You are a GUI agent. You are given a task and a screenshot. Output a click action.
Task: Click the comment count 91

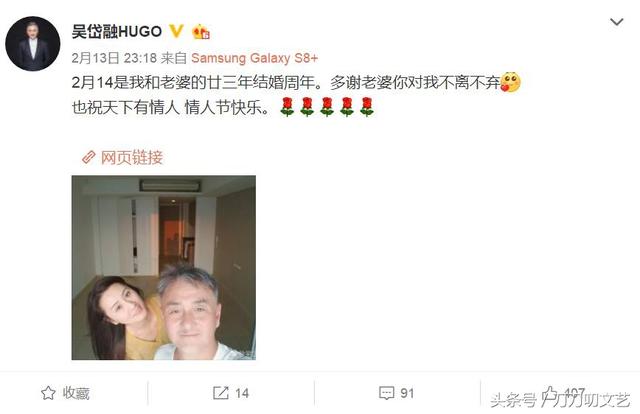(407, 393)
